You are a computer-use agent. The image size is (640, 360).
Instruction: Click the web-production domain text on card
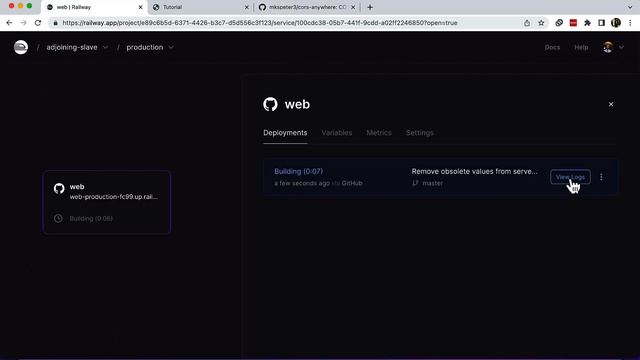[x=113, y=197]
